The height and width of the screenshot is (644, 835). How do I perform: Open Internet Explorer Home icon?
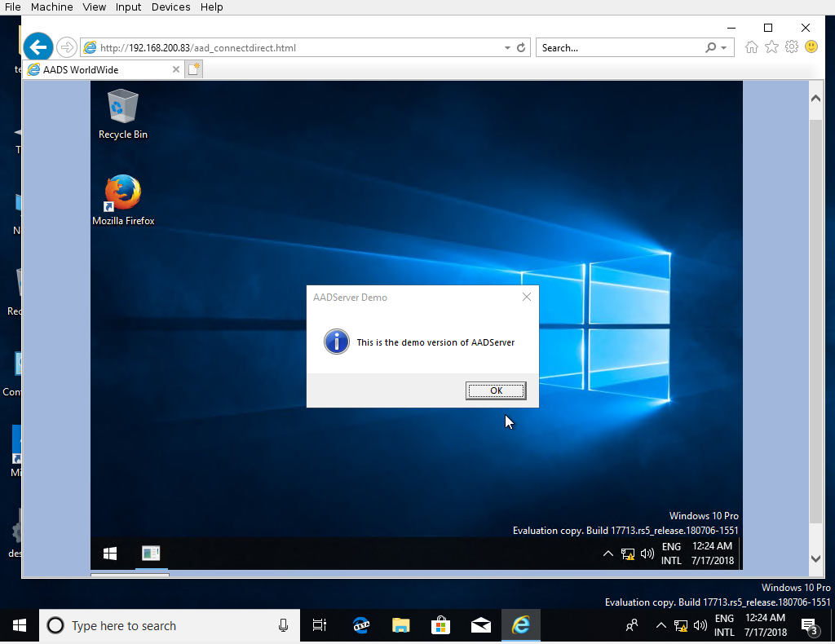pos(751,47)
